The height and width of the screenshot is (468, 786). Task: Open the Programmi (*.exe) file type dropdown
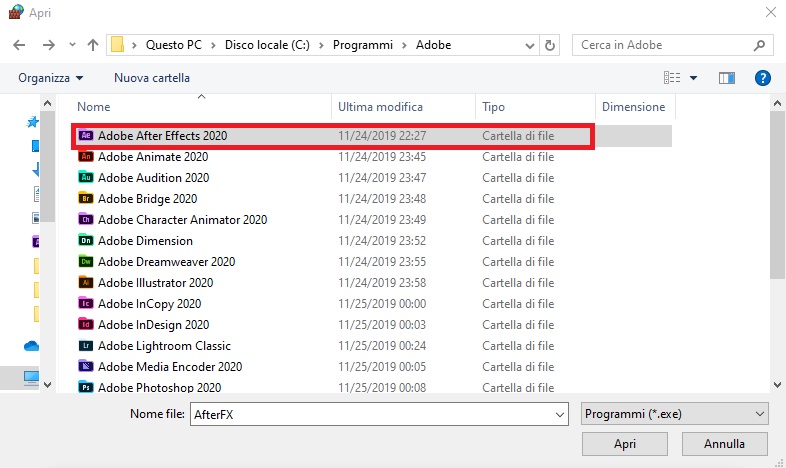pos(674,414)
